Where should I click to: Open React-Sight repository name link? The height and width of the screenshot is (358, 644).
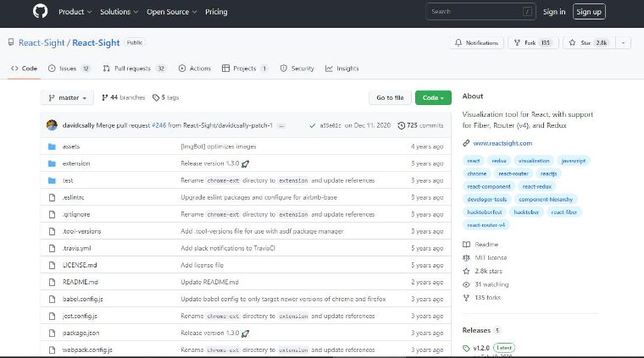[x=96, y=42]
